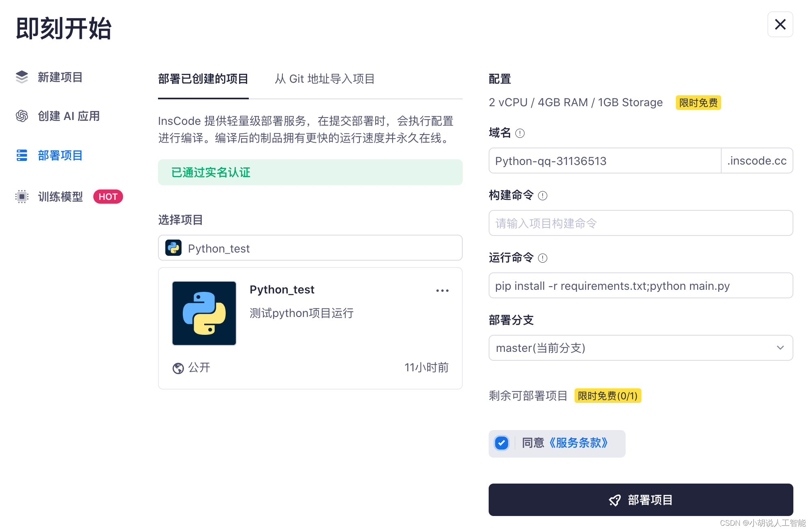This screenshot has width=812, height=531.
Task: Click the chevron arrow of branch dropdown
Action: [780, 348]
